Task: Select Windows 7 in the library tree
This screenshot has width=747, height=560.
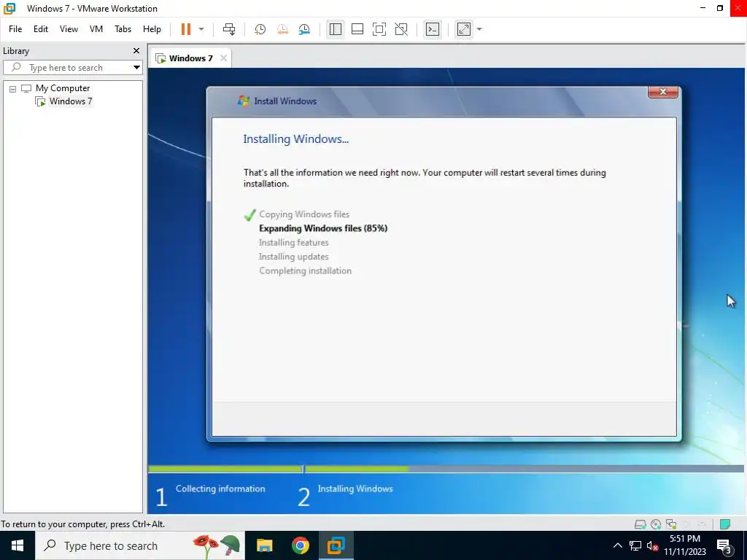Action: tap(71, 101)
